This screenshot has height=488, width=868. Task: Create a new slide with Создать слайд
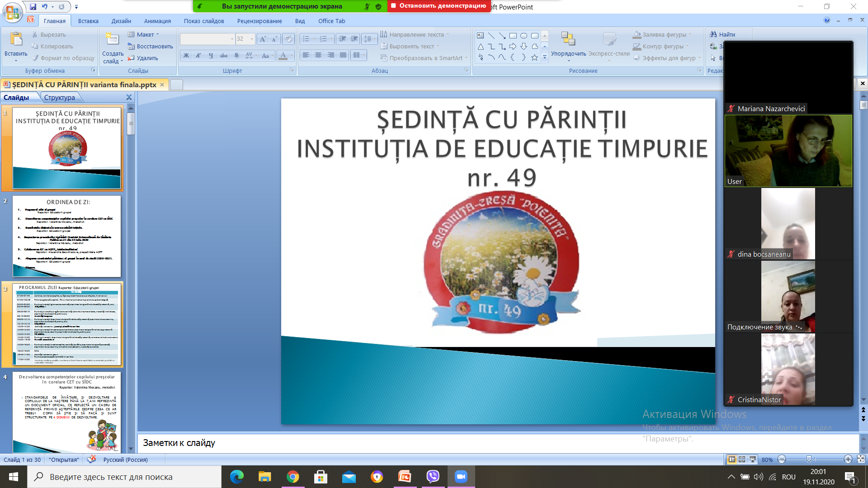tap(113, 47)
